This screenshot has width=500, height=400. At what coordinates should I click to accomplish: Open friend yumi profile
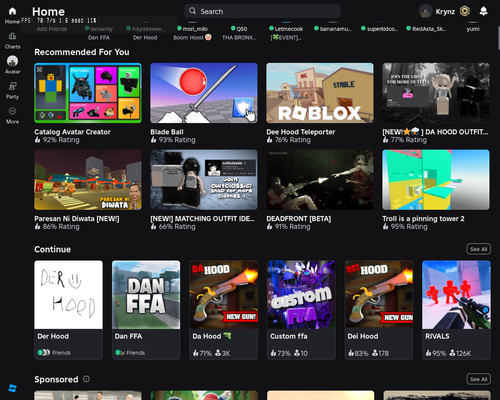tap(473, 29)
